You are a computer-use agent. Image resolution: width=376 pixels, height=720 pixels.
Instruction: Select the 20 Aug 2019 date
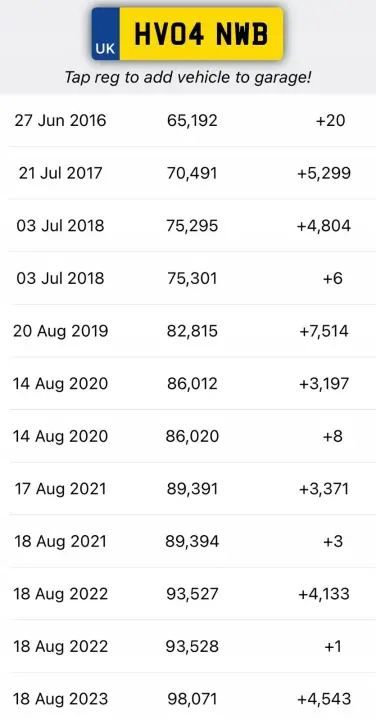pyautogui.click(x=61, y=331)
